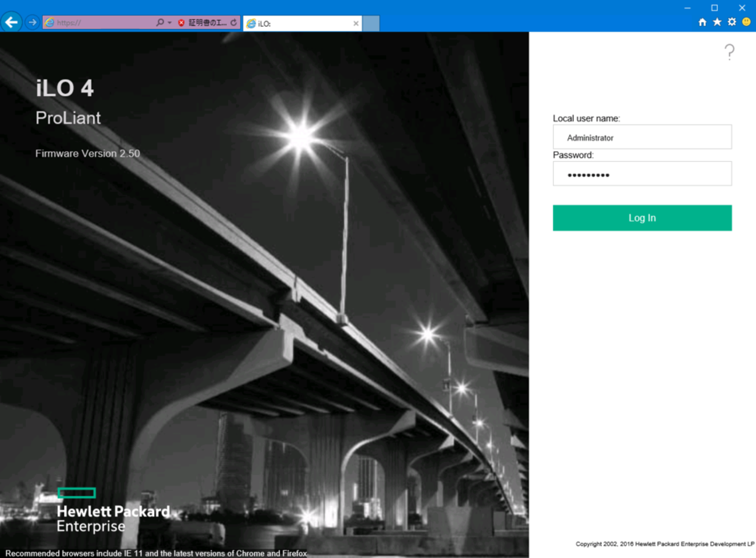Viewport: 756px width, 558px height.
Task: Click the Password field
Action: click(642, 174)
